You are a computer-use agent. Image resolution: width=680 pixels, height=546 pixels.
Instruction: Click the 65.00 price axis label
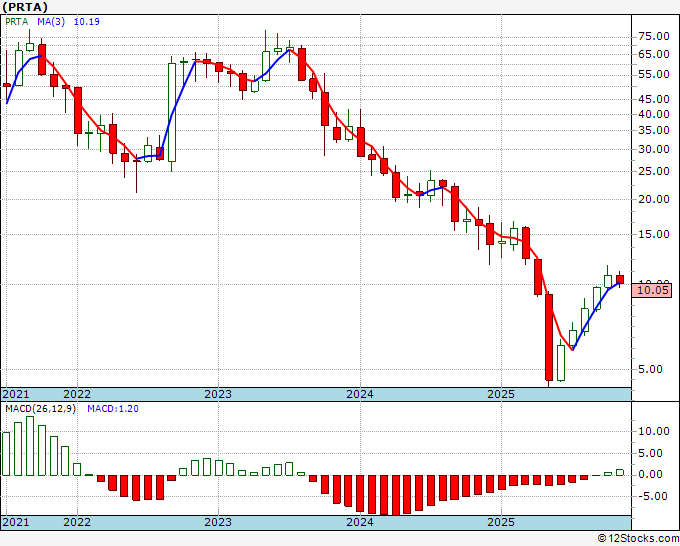[x=654, y=54]
